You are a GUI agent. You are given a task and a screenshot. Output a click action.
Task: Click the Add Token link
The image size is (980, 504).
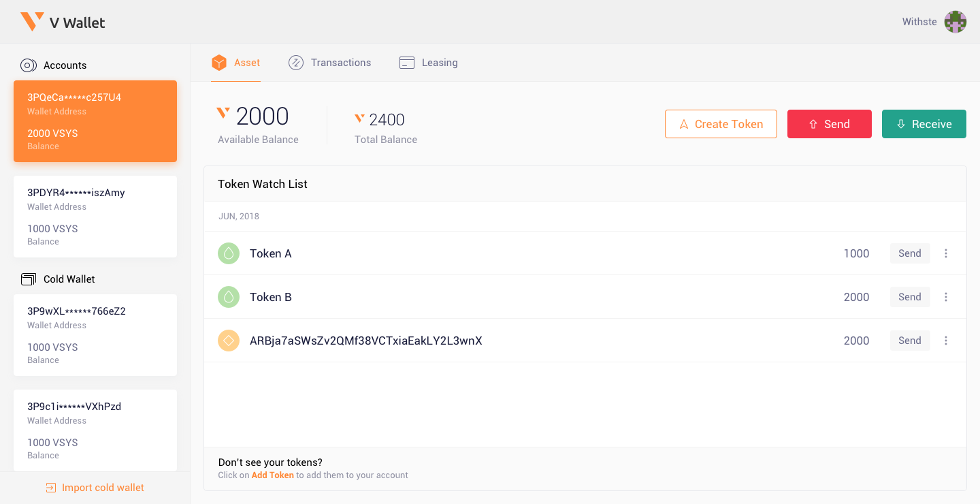tap(272, 475)
